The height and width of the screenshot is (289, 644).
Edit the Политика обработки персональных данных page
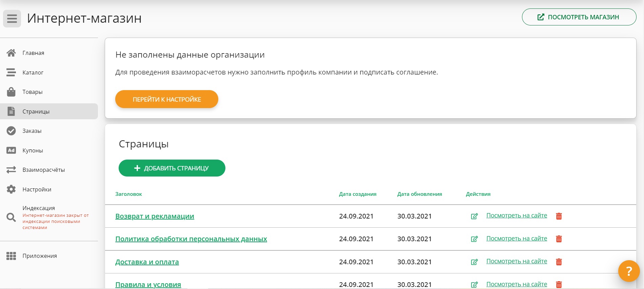click(475, 239)
